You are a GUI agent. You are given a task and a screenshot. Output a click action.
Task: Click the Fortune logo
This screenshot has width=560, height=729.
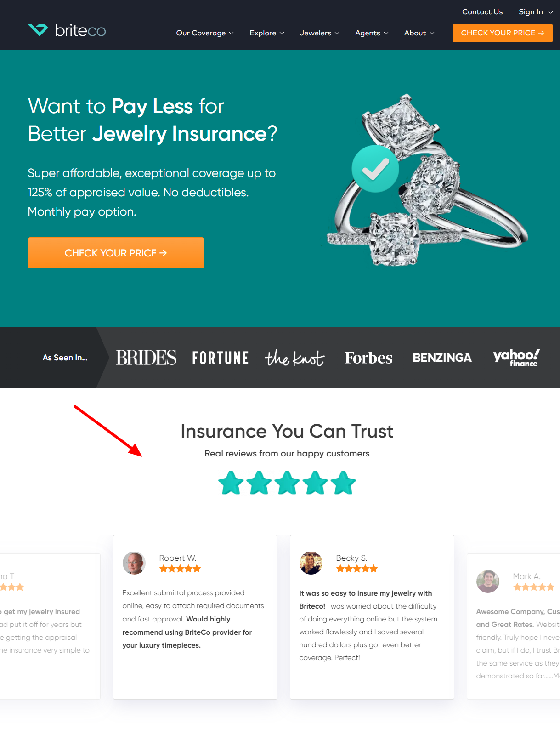click(221, 358)
